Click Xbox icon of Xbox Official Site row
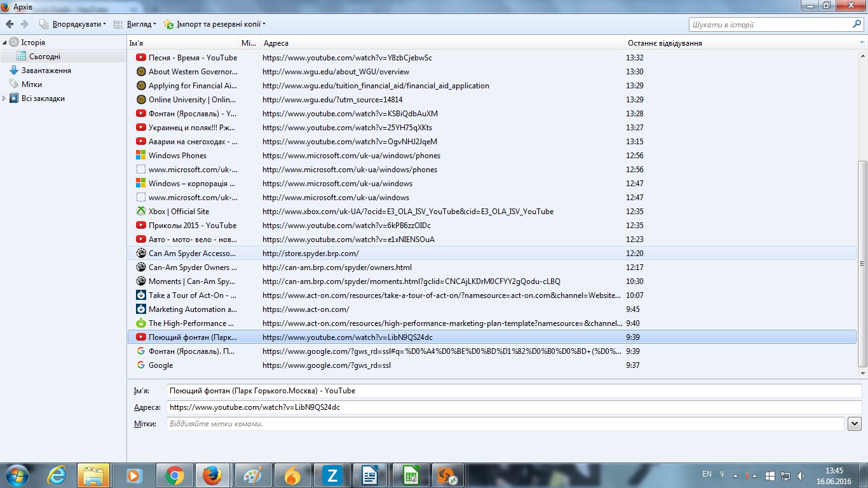The height and width of the screenshot is (488, 868). 141,212
